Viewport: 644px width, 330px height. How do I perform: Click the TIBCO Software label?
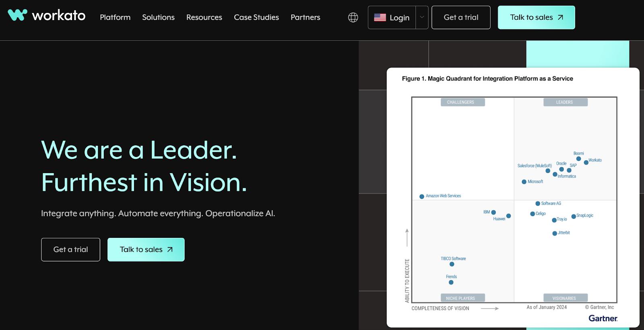click(x=453, y=259)
